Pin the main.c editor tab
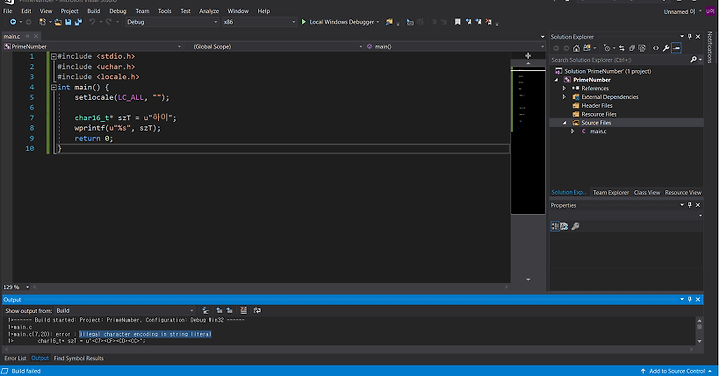The width and height of the screenshot is (720, 376). click(27, 36)
